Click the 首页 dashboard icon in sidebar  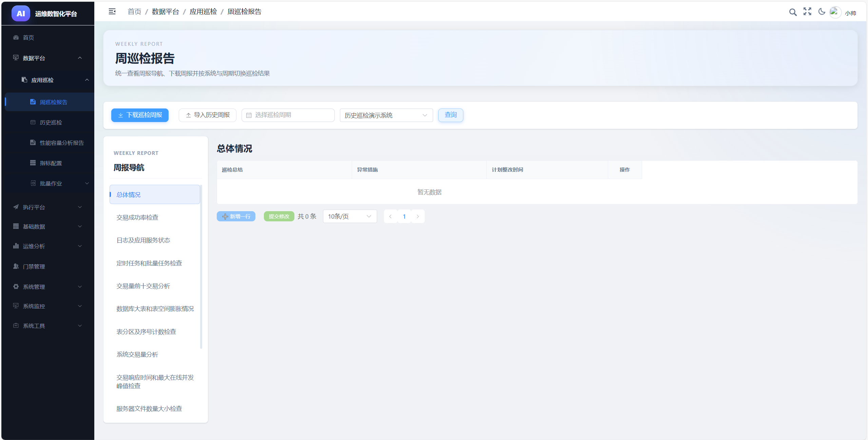coord(16,37)
